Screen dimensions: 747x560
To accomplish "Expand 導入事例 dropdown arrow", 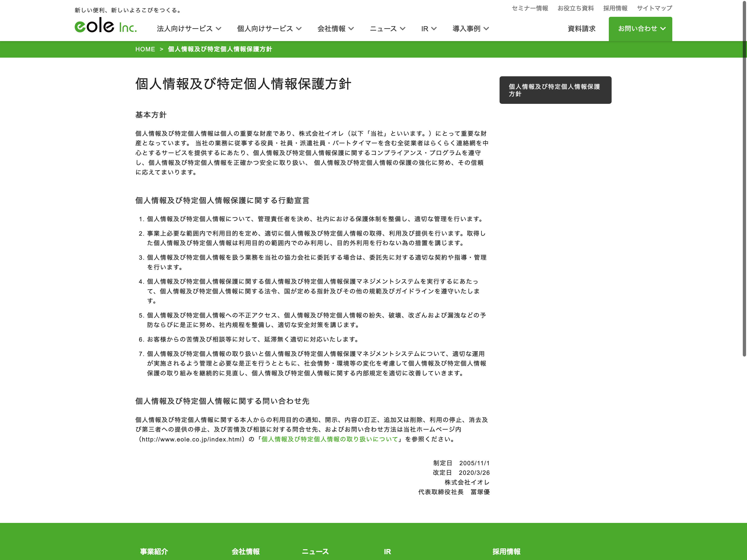I will tap(486, 29).
